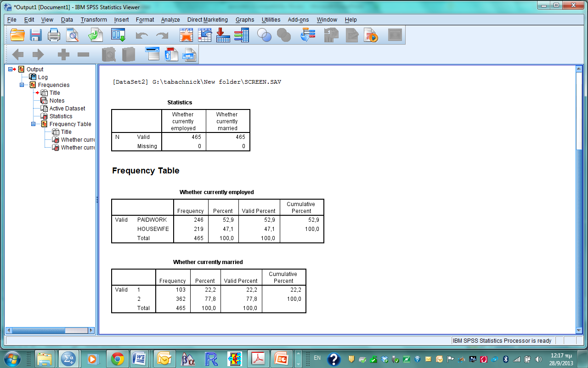Viewport: 588px width, 368px height.
Task: Click the HOUSEWFE row label
Action: point(153,229)
